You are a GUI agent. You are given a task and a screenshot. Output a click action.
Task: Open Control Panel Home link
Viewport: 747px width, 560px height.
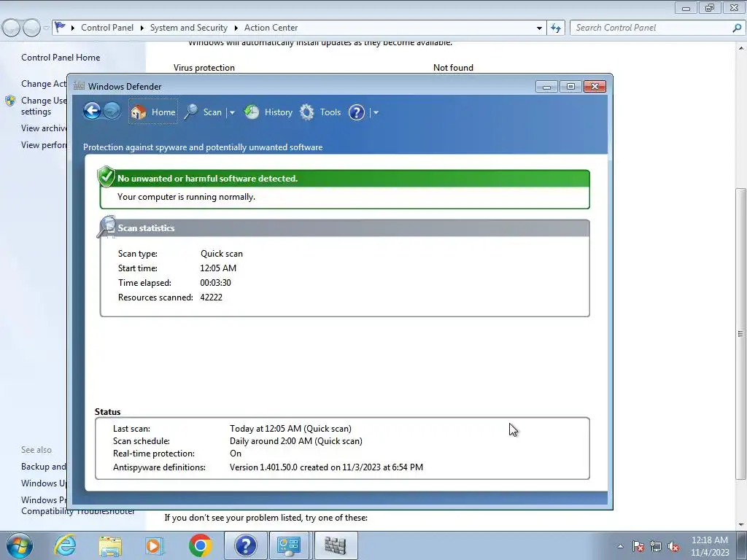(61, 57)
